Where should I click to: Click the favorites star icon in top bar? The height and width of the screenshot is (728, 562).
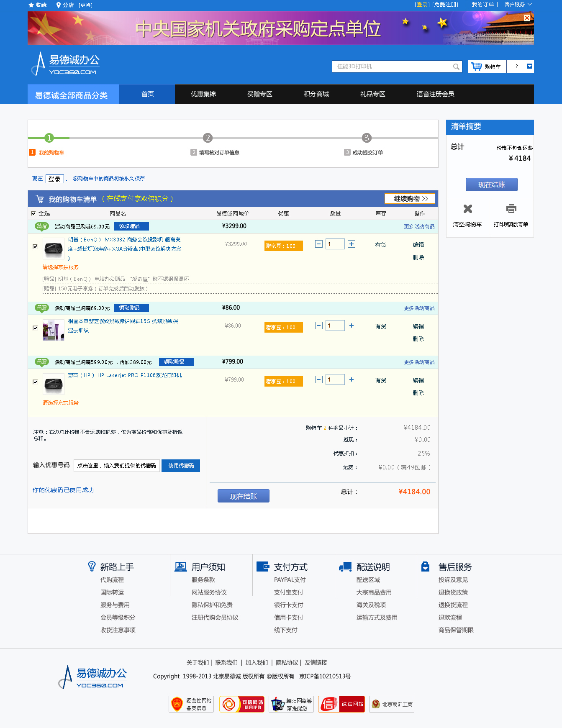[x=31, y=5]
